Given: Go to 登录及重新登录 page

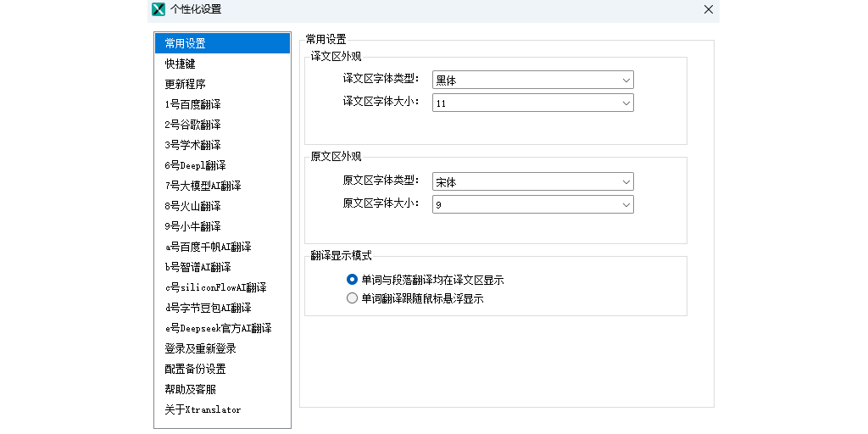Looking at the screenshot, I should 200,348.
